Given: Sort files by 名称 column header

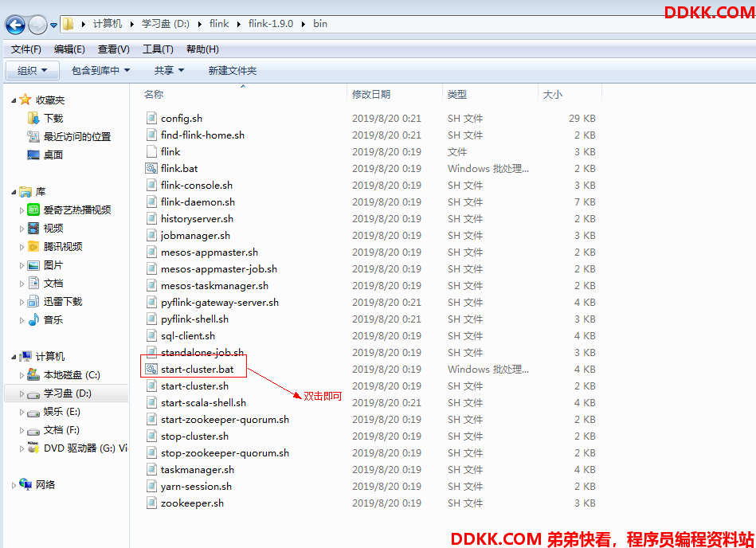Looking at the screenshot, I should click(x=154, y=95).
